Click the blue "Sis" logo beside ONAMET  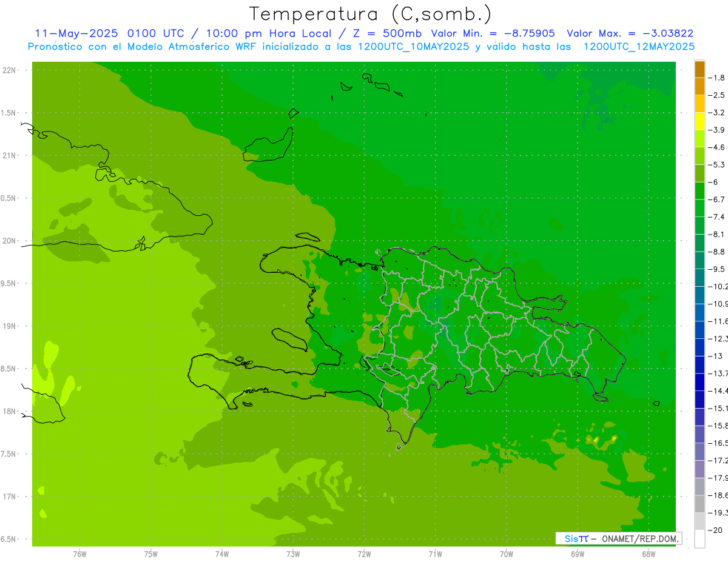[x=570, y=538]
